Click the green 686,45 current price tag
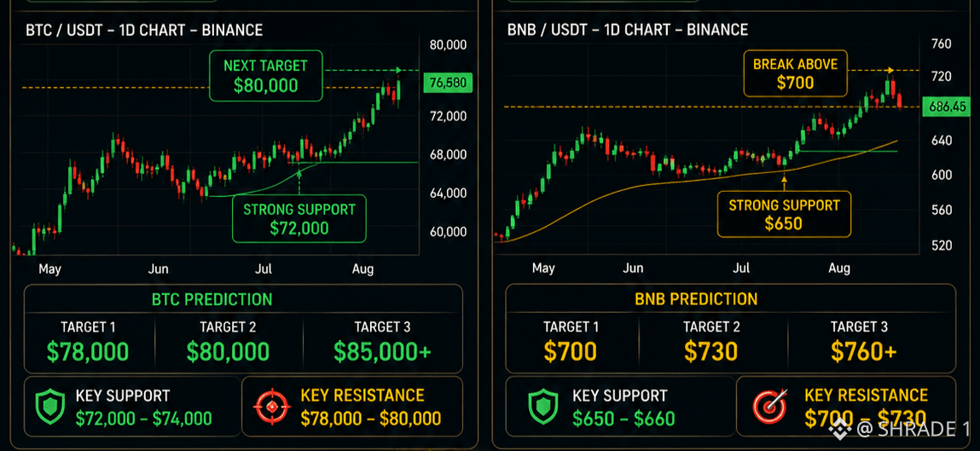Screen dimensions: 980x451 (x=948, y=107)
